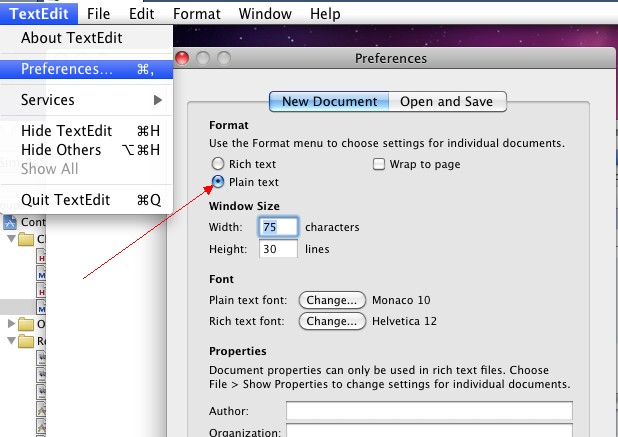This screenshot has width=618, height=437.
Task: Click the Organization text field
Action: (429, 430)
